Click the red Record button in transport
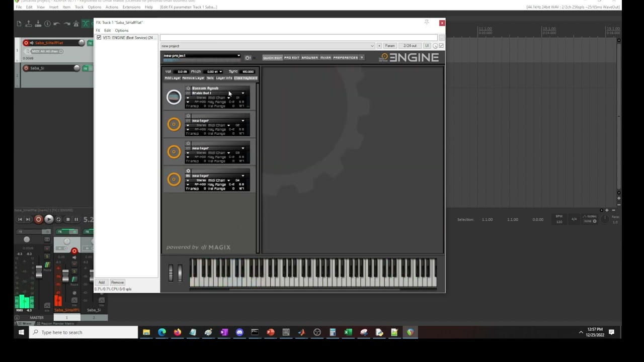Screen dimensions: 644x362 (x=38, y=219)
